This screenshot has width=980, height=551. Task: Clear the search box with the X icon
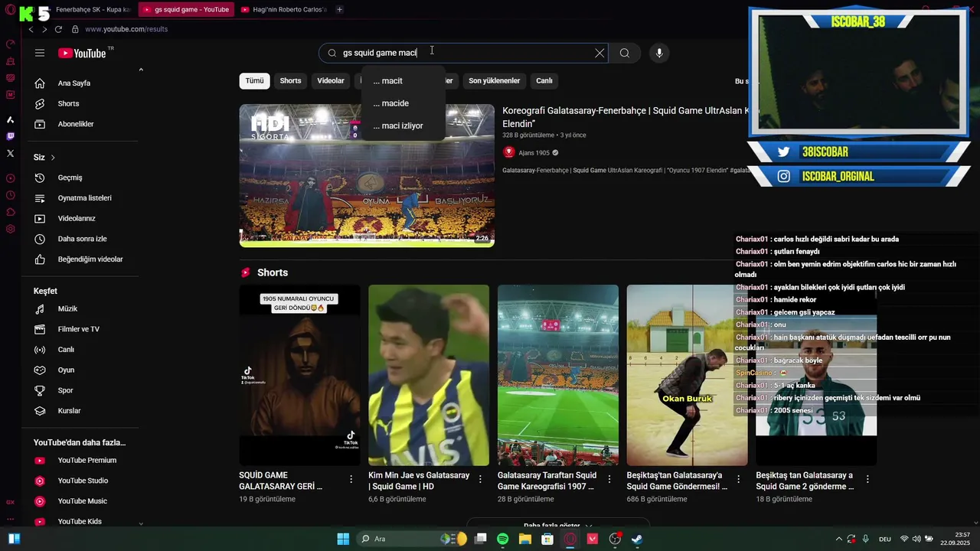point(599,53)
